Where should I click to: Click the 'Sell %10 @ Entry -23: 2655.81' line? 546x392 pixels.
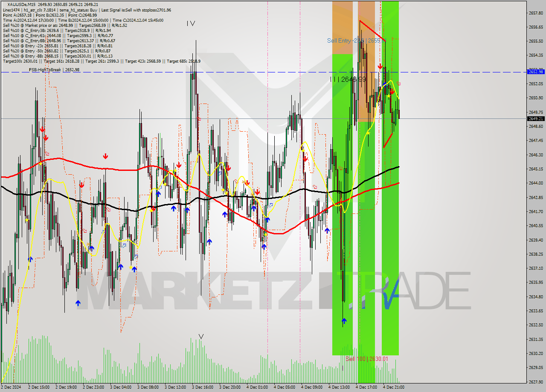click(58, 46)
